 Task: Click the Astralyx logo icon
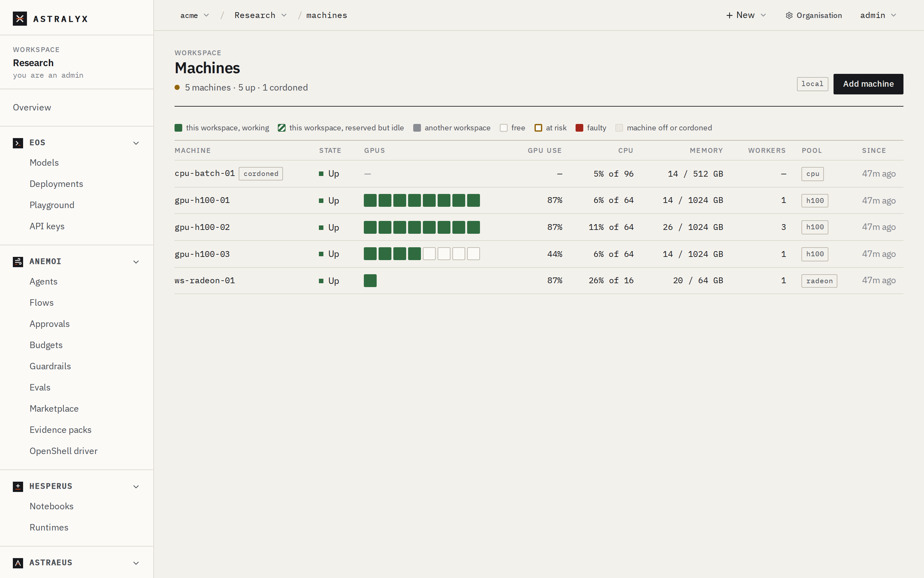tap(20, 19)
